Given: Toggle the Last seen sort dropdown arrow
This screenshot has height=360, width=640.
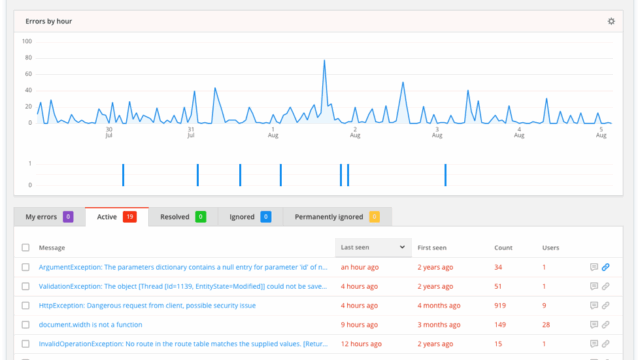Looking at the screenshot, I should coord(402,247).
